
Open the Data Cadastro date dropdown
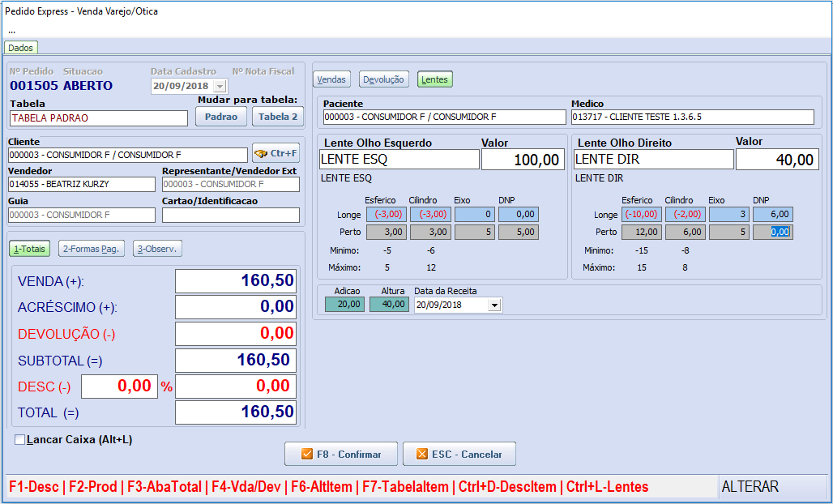(x=220, y=86)
